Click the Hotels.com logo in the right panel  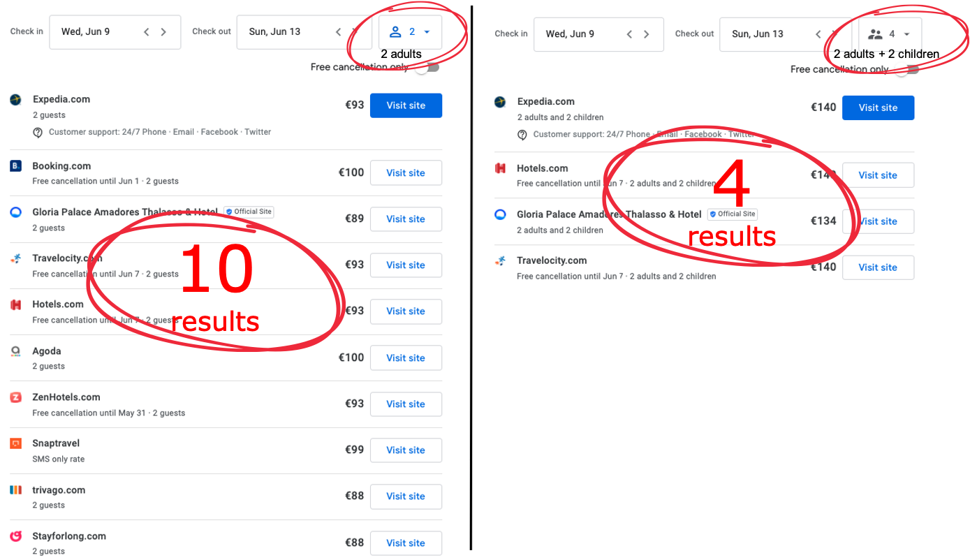(x=500, y=168)
